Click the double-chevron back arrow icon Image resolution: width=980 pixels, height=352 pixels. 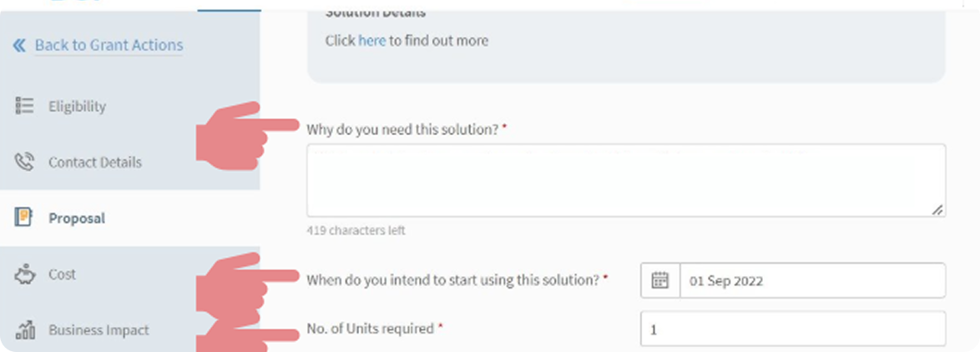19,45
